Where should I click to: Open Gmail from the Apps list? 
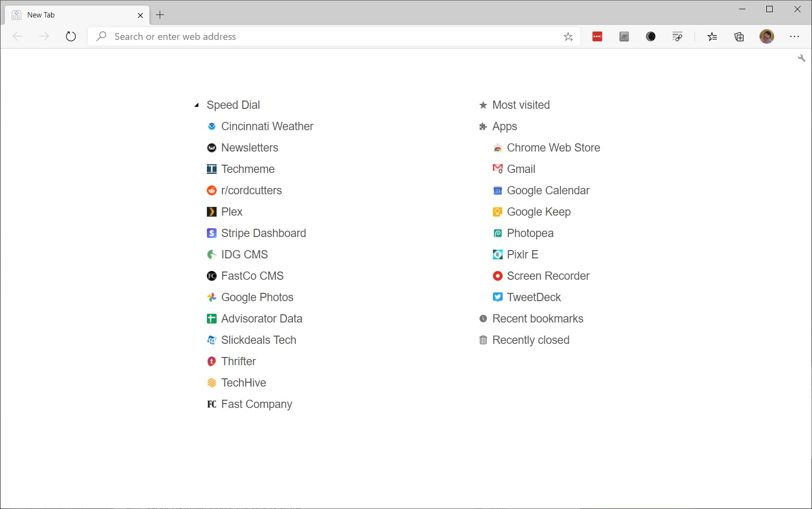(x=521, y=169)
